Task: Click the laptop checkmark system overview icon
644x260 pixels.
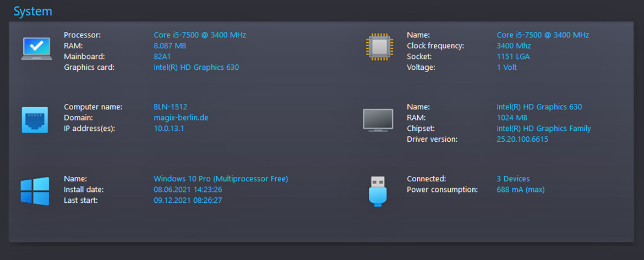Action: click(36, 49)
